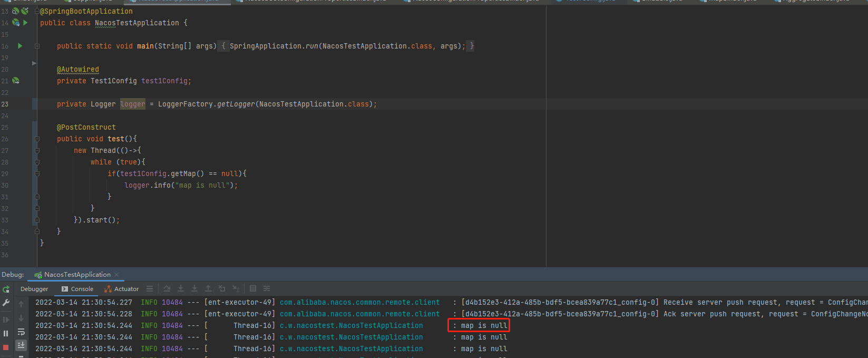Click autowired bean gutter icon on line 21
This screenshot has width=868, height=358.
coord(16,81)
